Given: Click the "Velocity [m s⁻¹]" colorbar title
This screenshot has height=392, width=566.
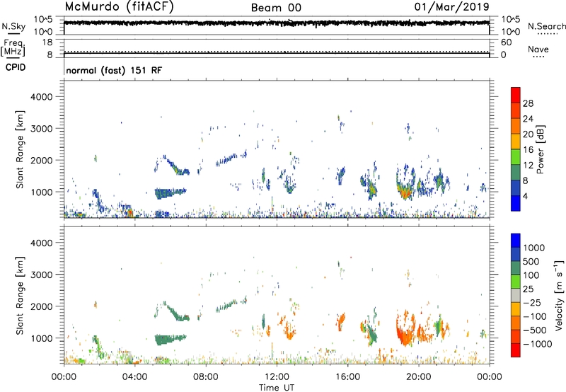Looking at the screenshot, I should click(x=559, y=294).
